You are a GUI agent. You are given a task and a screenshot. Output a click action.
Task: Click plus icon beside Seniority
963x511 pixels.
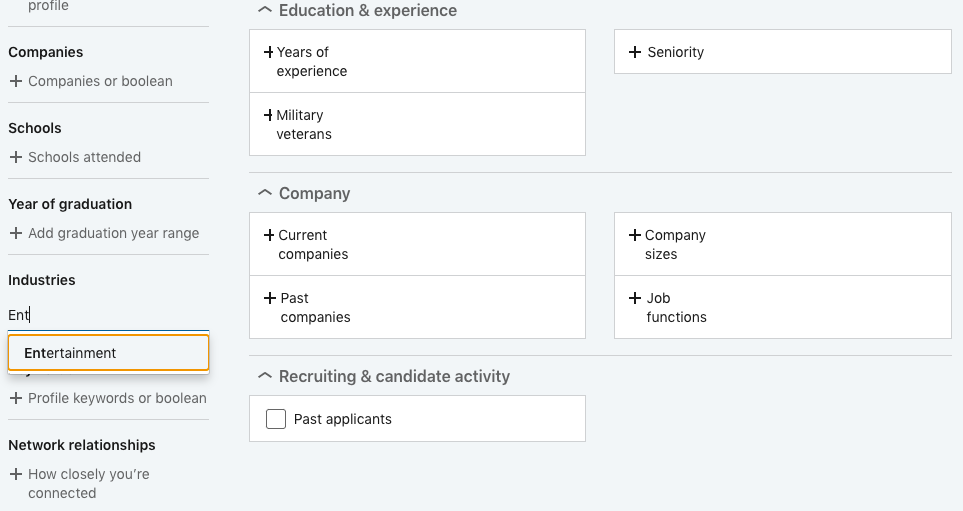(x=635, y=52)
